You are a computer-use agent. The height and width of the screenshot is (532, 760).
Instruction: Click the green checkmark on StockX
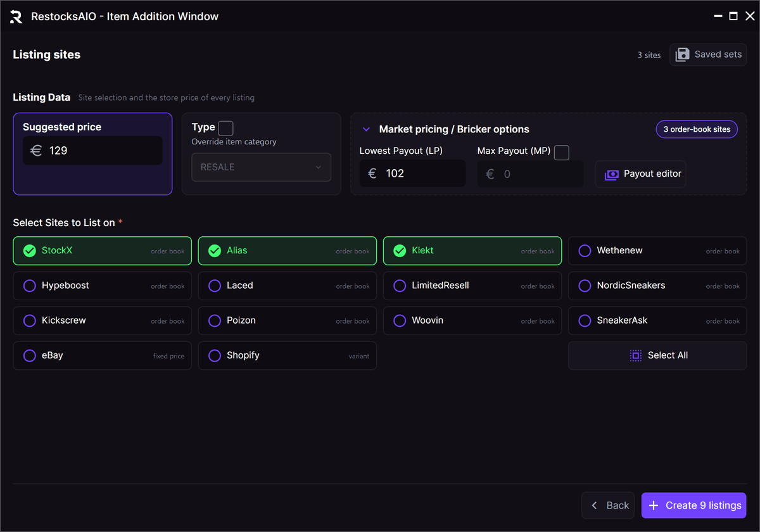point(29,251)
